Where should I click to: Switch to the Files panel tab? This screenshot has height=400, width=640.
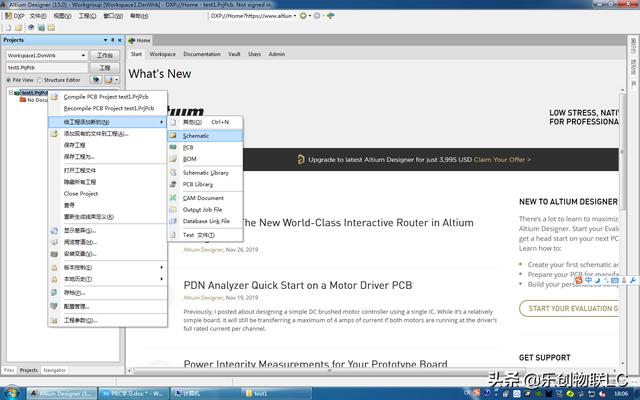9,370
